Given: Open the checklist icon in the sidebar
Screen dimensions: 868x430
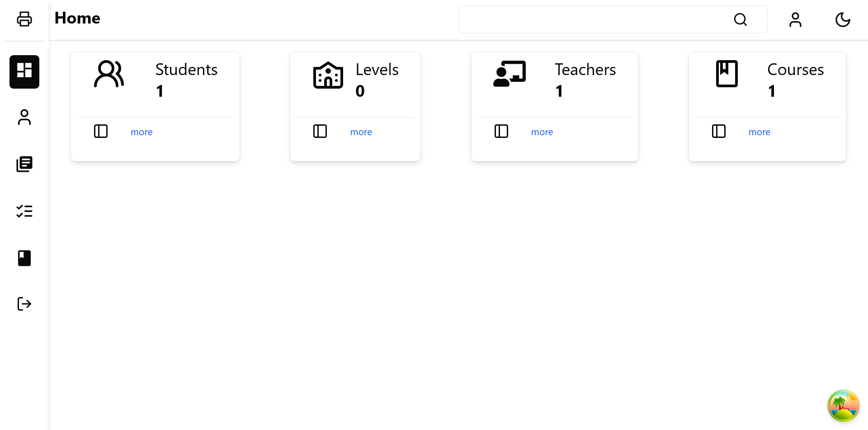Looking at the screenshot, I should (x=24, y=211).
